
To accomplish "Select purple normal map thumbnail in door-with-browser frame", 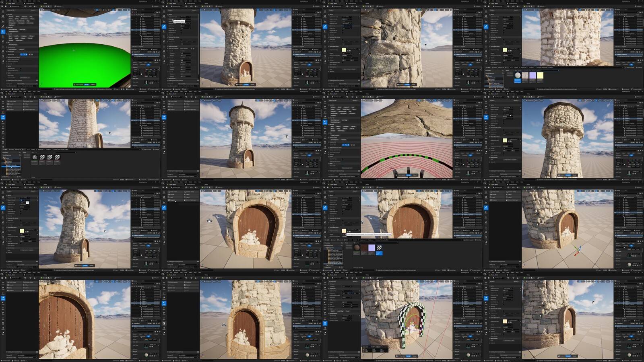I will point(372,248).
